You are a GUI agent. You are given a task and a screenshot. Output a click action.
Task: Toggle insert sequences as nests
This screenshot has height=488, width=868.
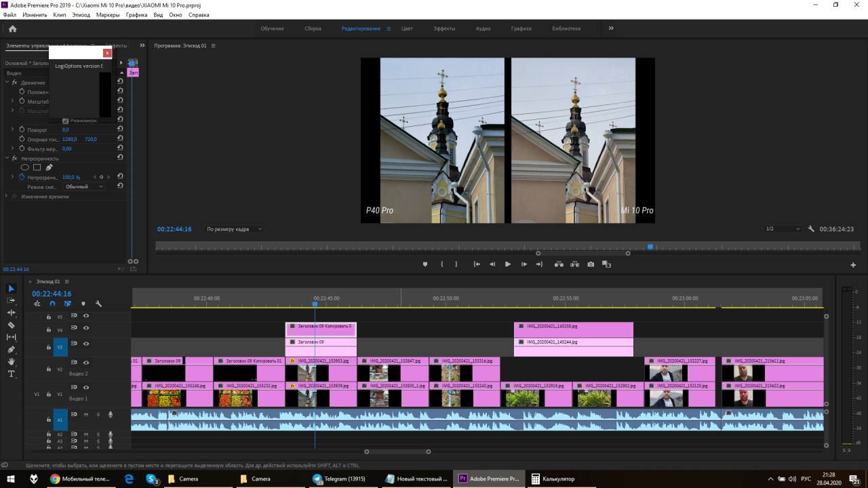click(37, 304)
